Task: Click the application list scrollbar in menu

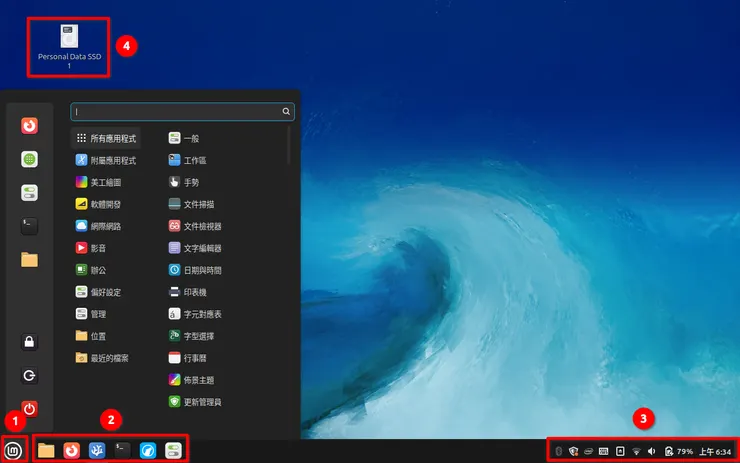Action: pyautogui.click(x=289, y=145)
